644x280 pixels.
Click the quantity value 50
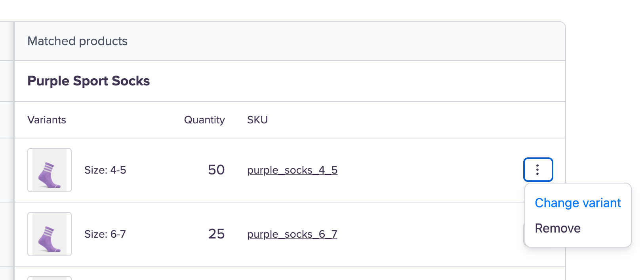pos(216,170)
